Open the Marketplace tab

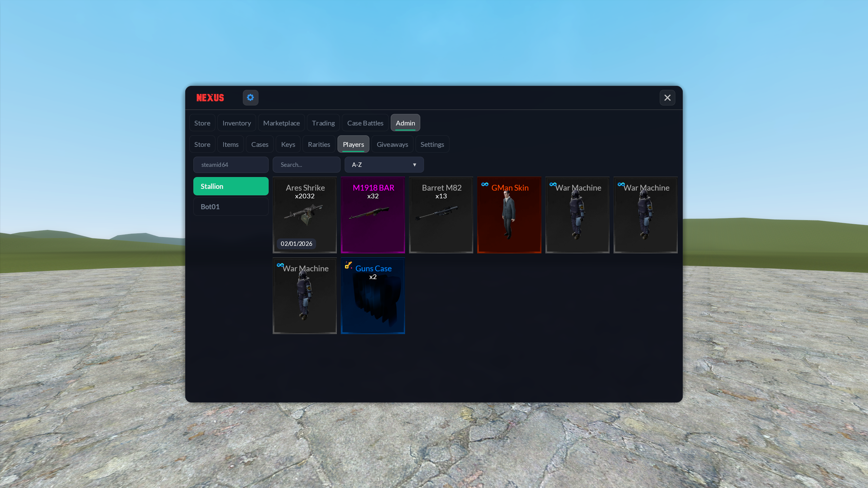click(x=281, y=123)
